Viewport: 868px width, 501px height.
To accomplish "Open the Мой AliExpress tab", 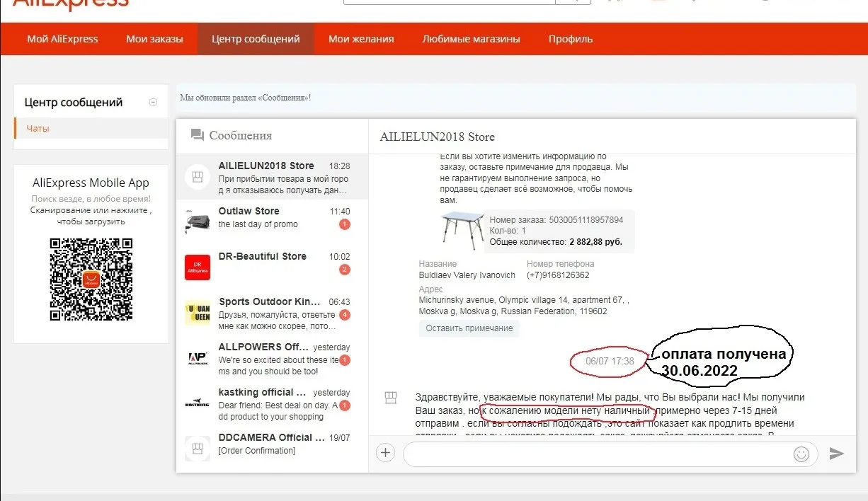I will pos(62,39).
